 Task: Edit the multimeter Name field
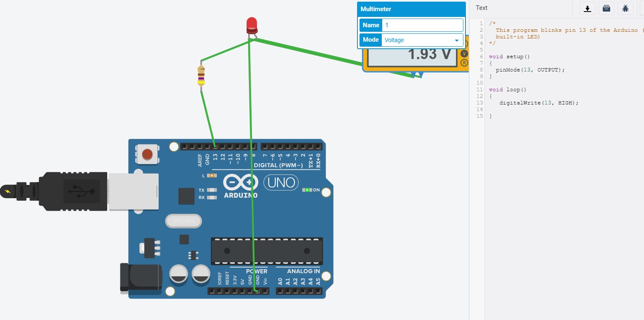pyautogui.click(x=423, y=25)
